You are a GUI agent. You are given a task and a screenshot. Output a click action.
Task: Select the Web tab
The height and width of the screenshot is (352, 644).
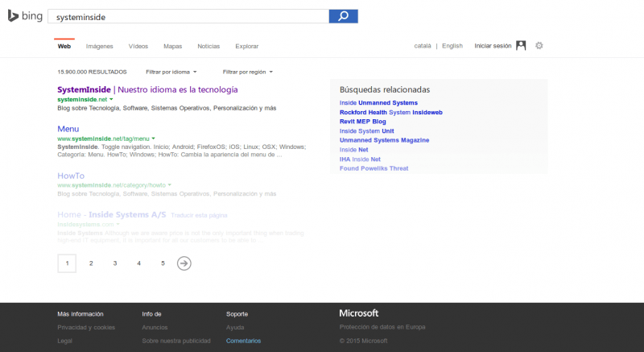(x=64, y=46)
